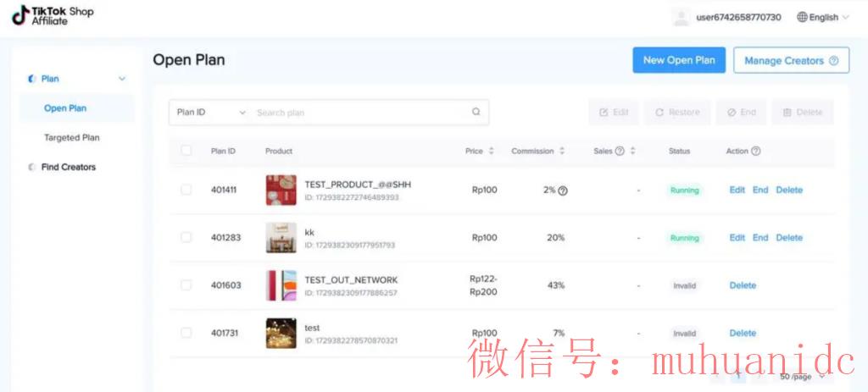The width and height of the screenshot is (868, 392).
Task: Click the Find Creators sidebar icon
Action: (31, 167)
